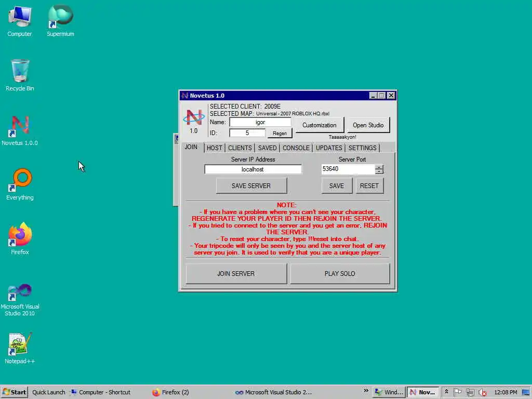Click the Customization button
Viewport: 532px width, 399px height.
pos(320,125)
